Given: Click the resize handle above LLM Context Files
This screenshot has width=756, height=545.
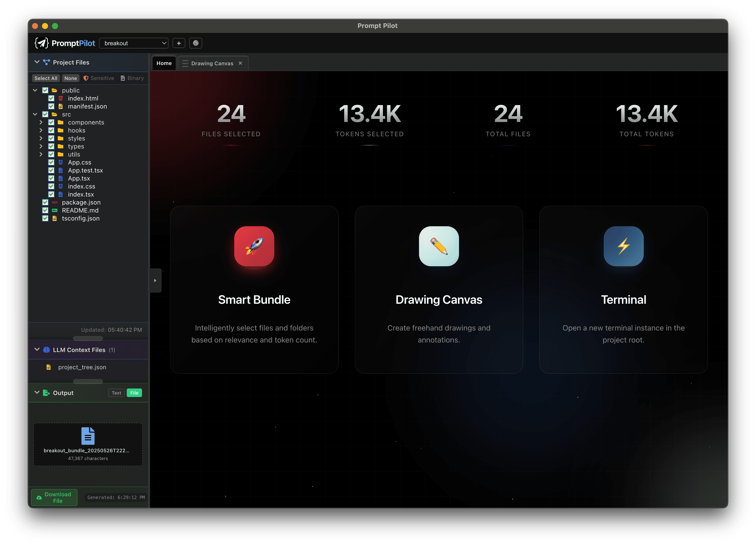Looking at the screenshot, I should [x=88, y=338].
